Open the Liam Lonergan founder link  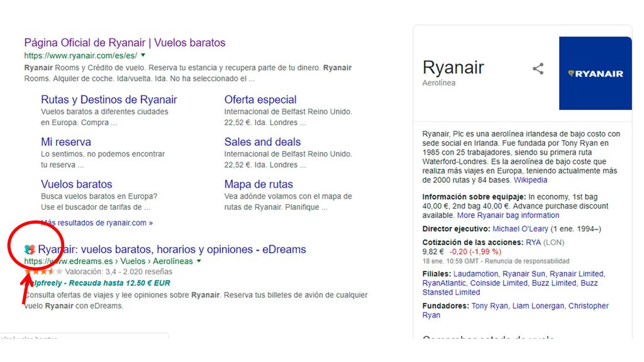click(x=538, y=306)
